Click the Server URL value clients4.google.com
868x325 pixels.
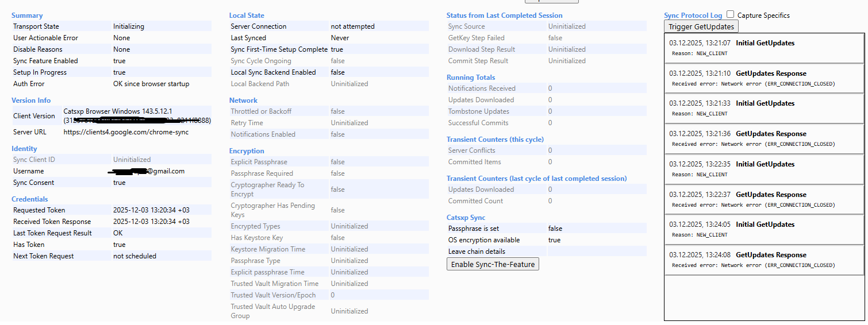pos(126,132)
